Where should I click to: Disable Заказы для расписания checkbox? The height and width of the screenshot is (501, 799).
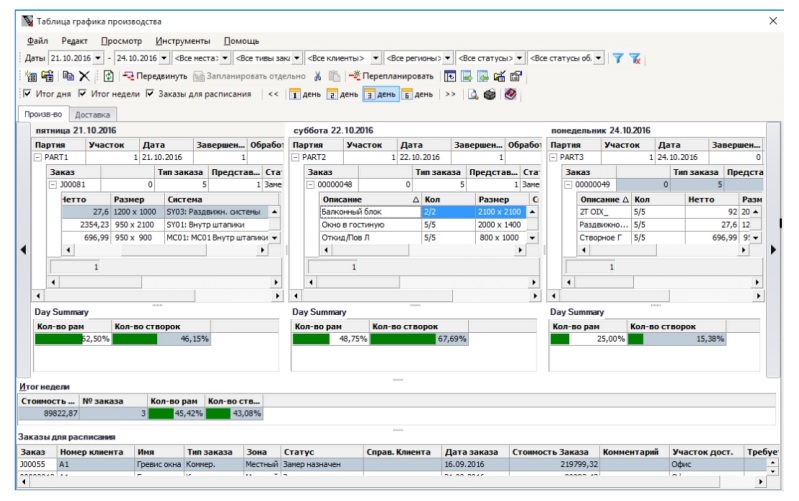150,94
